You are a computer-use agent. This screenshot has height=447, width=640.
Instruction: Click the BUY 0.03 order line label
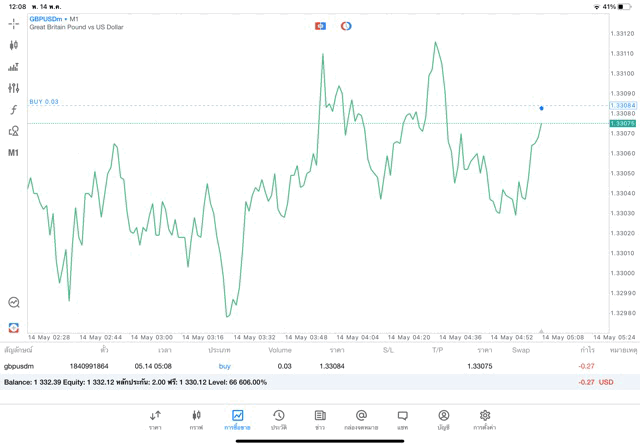pyautogui.click(x=44, y=102)
